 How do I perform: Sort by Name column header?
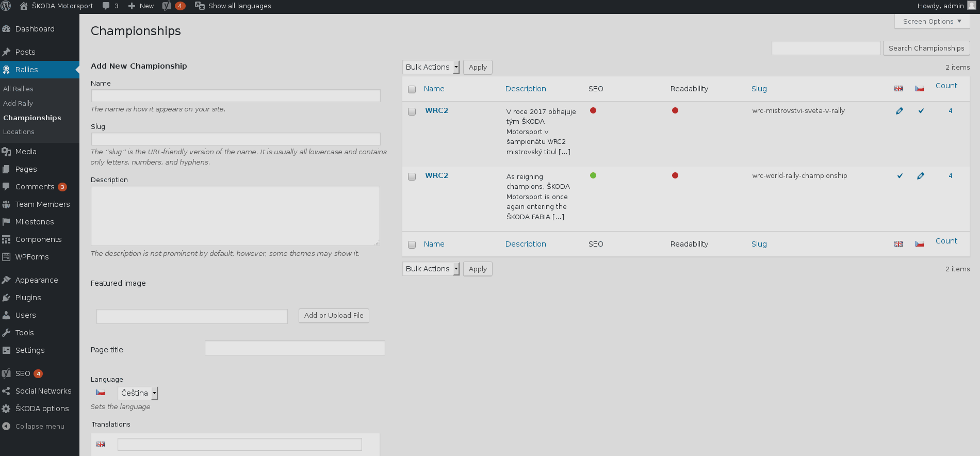tap(434, 89)
